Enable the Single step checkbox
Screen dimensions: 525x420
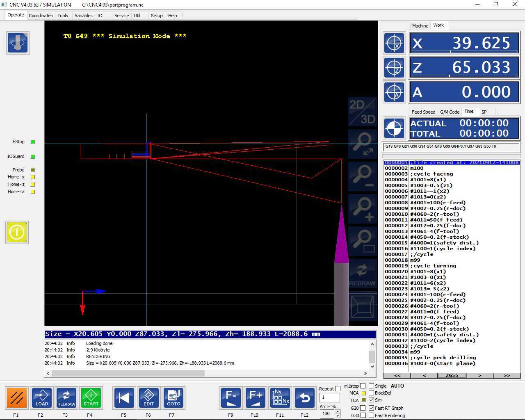point(371,386)
